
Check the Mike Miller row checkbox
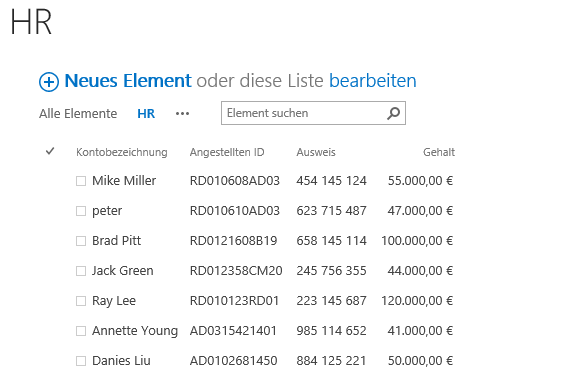point(81,181)
